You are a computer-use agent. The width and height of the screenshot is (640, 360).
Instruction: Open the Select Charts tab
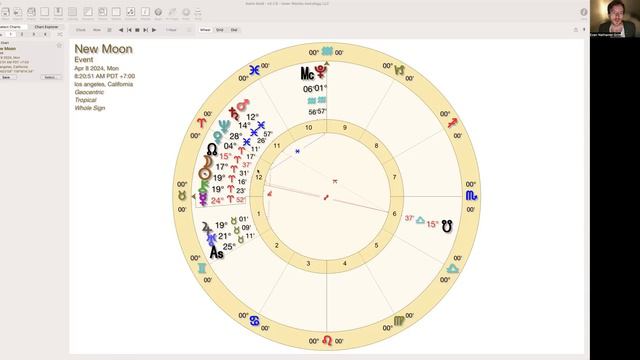(x=12, y=27)
